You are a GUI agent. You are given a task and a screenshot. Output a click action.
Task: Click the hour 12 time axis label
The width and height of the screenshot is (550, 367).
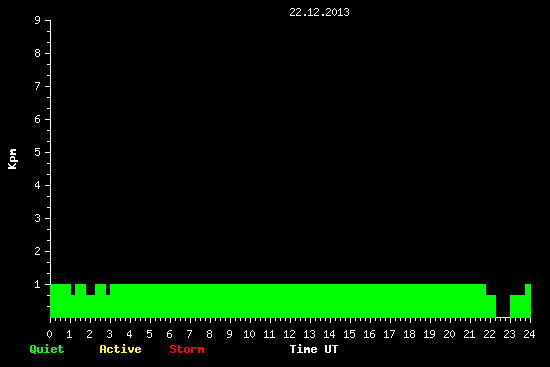tap(289, 334)
